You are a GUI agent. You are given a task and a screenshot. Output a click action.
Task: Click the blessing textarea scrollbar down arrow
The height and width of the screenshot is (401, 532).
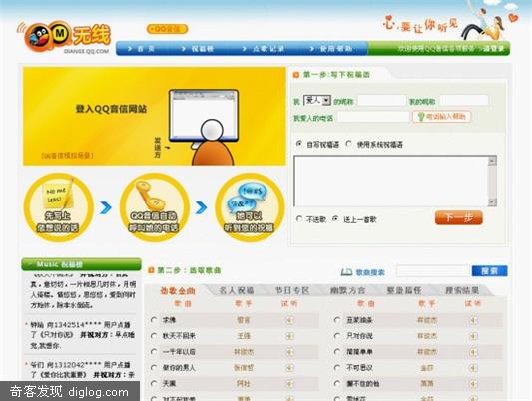pos(492,202)
